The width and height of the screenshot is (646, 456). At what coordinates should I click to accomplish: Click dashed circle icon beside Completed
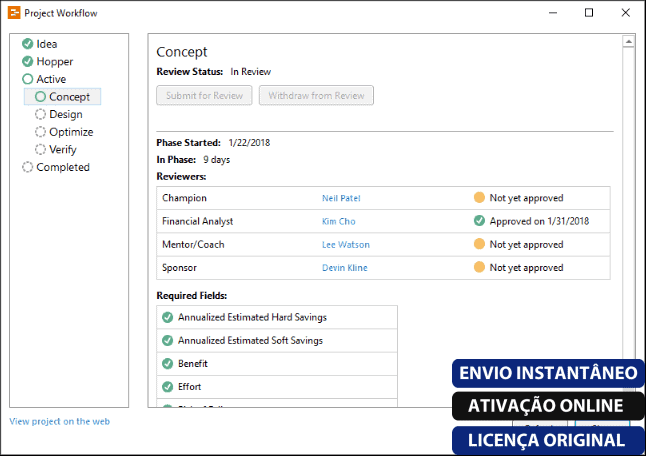click(x=28, y=167)
